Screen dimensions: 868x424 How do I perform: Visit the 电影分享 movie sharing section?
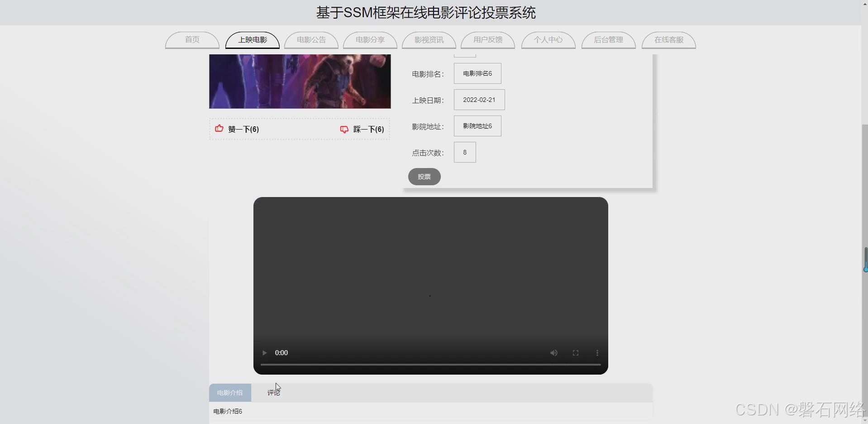pyautogui.click(x=369, y=40)
